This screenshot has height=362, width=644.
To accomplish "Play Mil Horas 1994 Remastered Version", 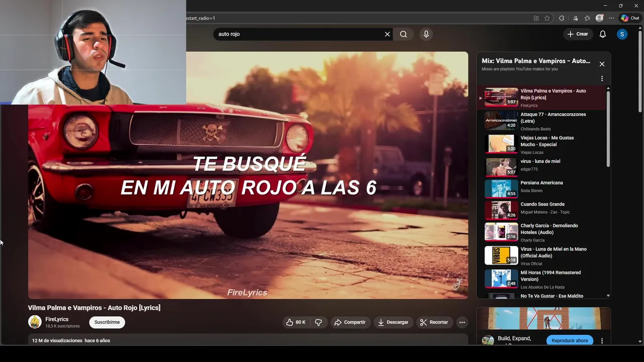I will pos(542,280).
